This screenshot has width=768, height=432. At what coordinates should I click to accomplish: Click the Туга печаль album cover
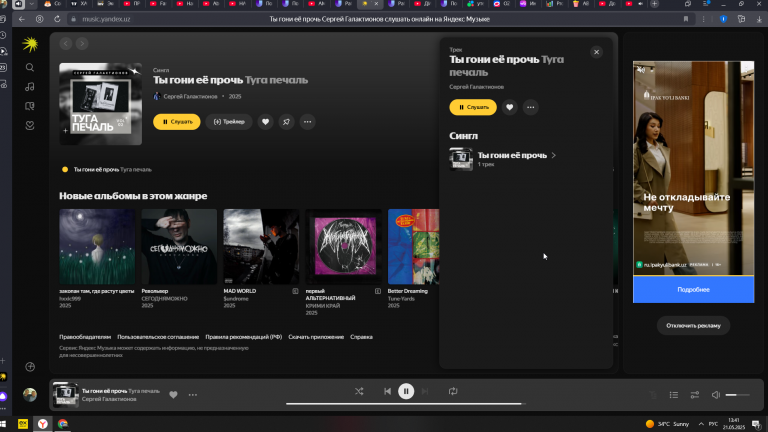pos(100,104)
